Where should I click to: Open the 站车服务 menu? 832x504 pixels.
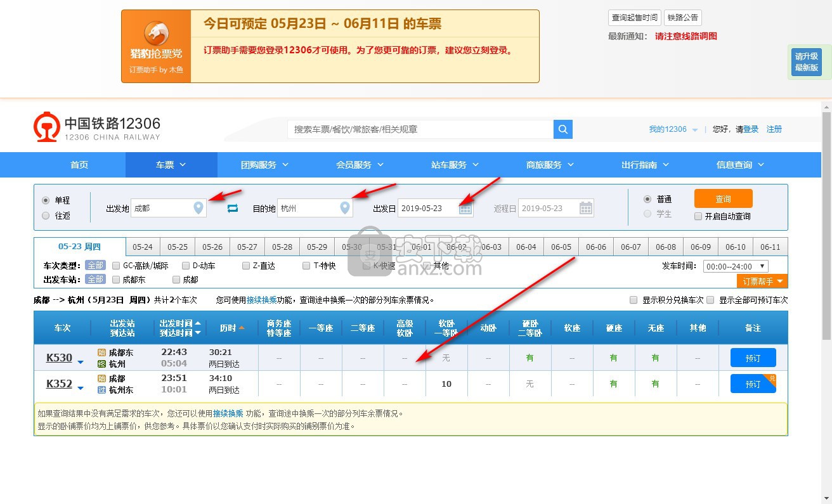pyautogui.click(x=455, y=165)
